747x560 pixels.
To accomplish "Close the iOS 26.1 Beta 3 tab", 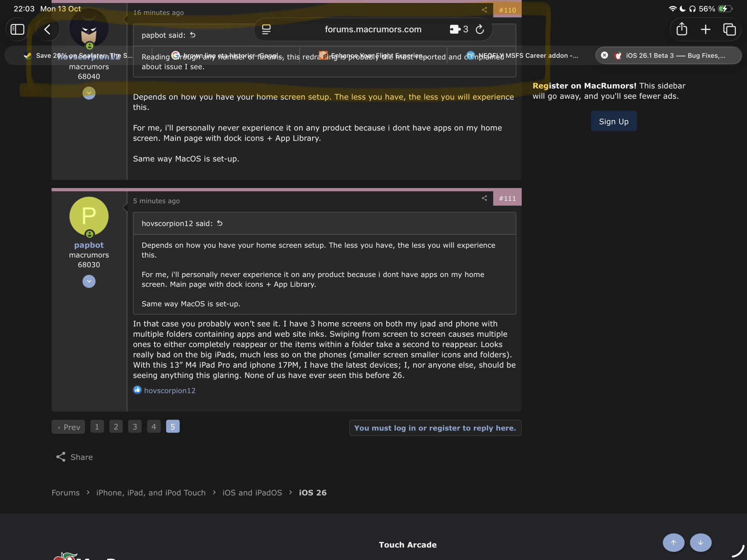I will coord(604,56).
